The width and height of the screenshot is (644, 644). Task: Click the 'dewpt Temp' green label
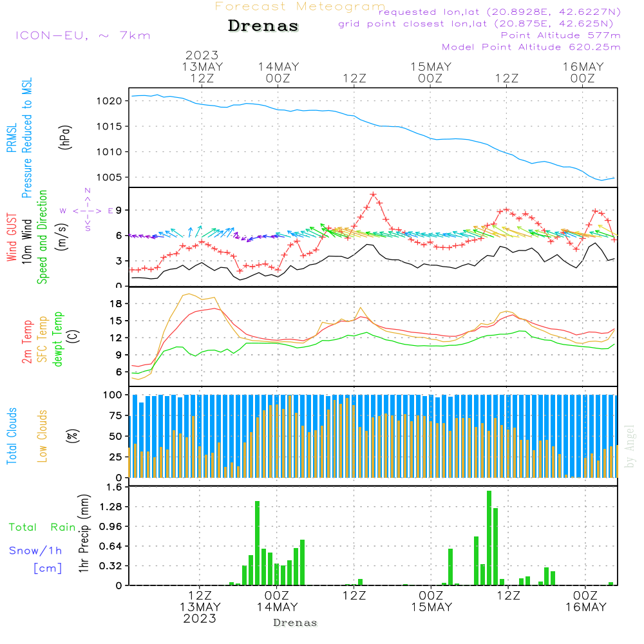click(x=57, y=339)
